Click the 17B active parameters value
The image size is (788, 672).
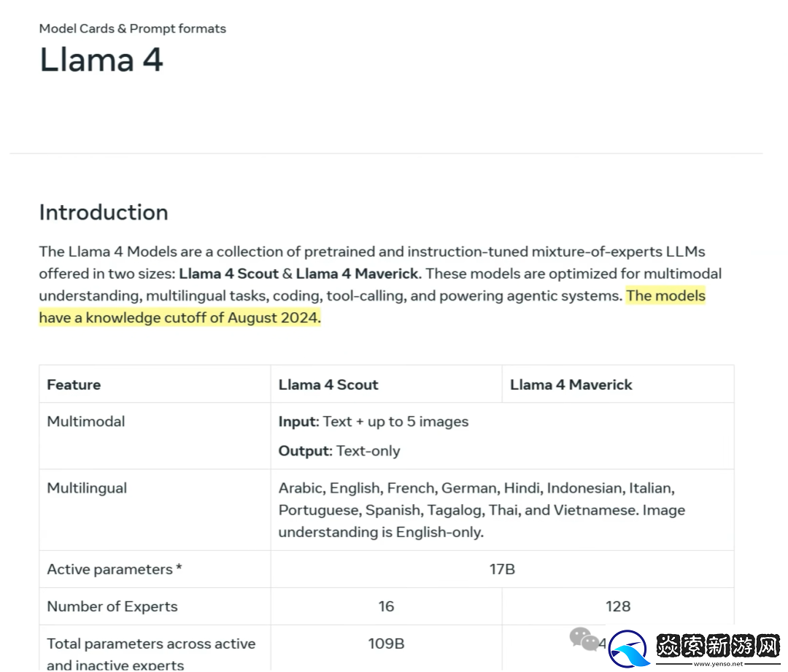coord(502,569)
